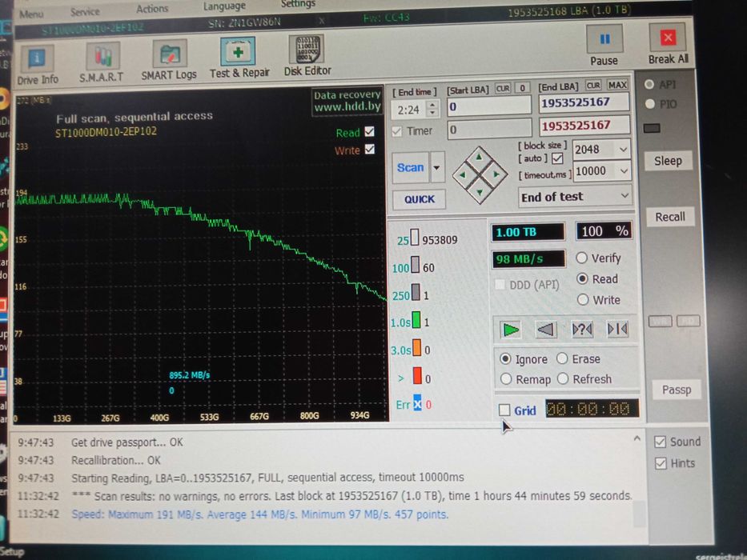
Task: Select the Ignore error action
Action: 505,358
